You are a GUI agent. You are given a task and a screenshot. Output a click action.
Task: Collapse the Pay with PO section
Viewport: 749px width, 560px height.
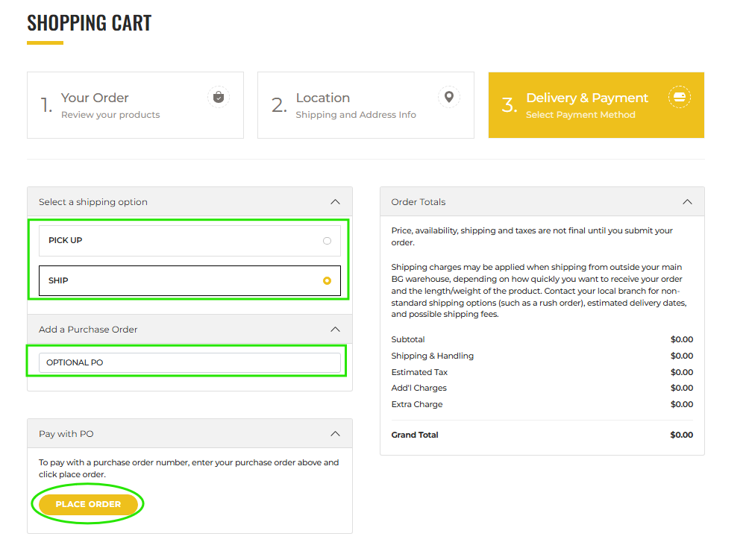(335, 433)
